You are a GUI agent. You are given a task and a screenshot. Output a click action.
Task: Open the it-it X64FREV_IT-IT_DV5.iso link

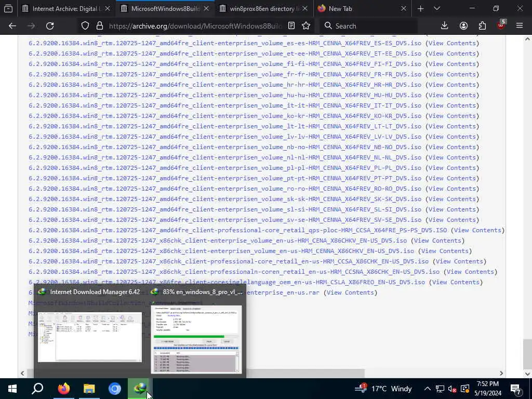225,105
